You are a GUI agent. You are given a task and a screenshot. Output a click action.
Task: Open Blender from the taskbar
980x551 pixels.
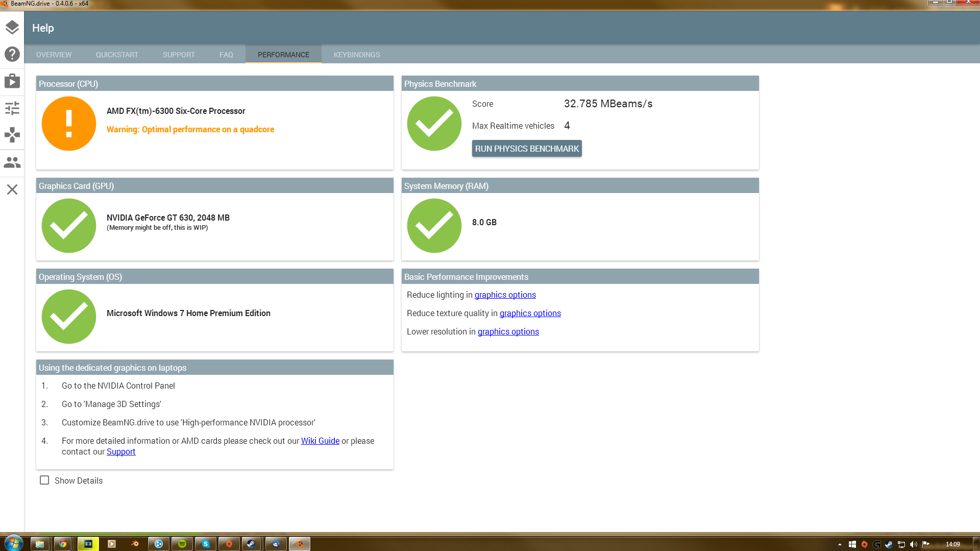pyautogui.click(x=135, y=544)
